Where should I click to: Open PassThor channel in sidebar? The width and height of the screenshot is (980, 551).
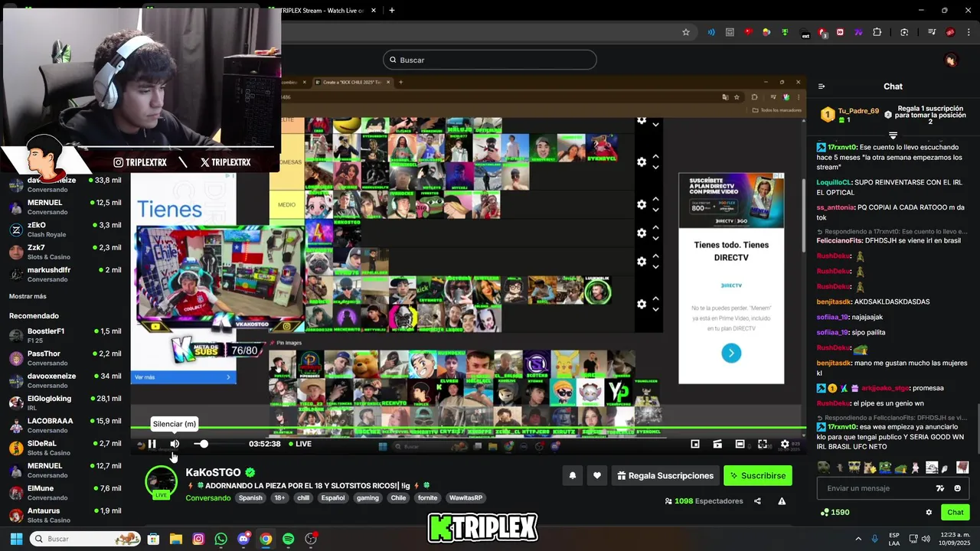click(65, 358)
